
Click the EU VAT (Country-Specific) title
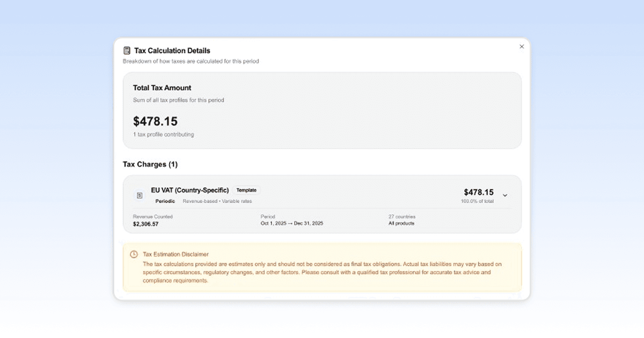point(191,190)
